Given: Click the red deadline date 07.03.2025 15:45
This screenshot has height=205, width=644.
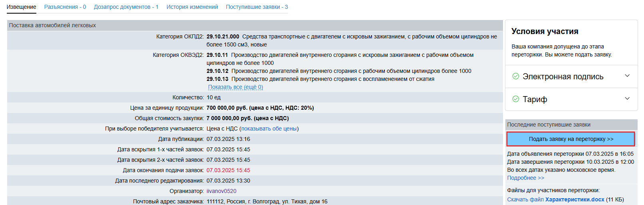Looking at the screenshot, I should [228, 170].
